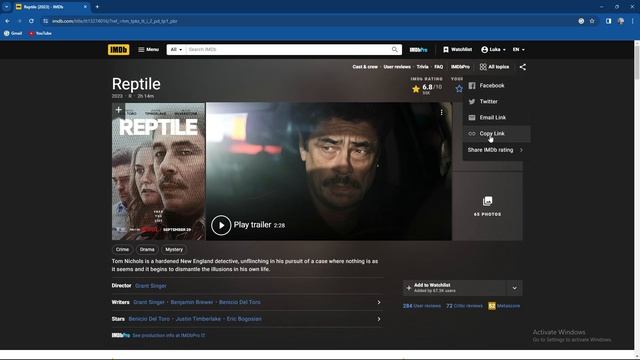Open the Chrome three-dot menu
640x360 pixels.
coord(633,21)
